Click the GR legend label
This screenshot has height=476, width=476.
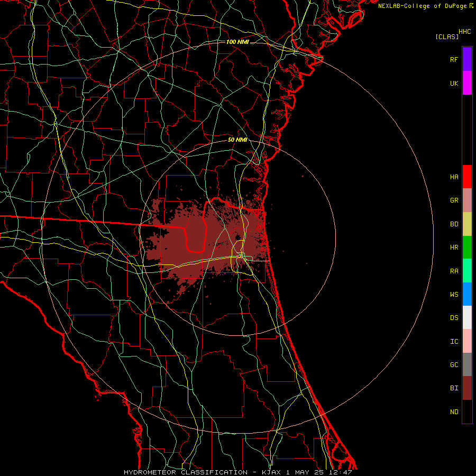(x=454, y=200)
